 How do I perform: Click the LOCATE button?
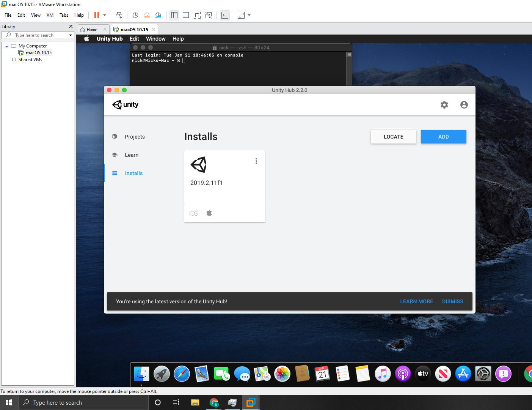point(394,137)
